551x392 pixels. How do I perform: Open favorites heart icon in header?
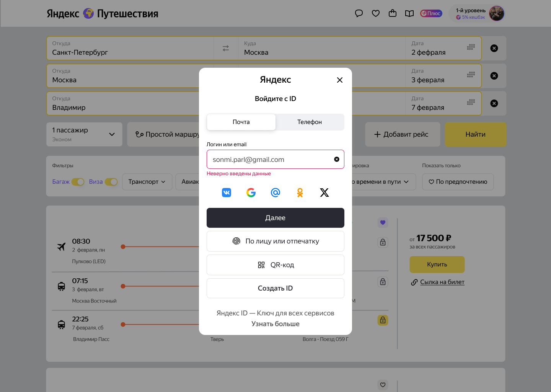376,14
